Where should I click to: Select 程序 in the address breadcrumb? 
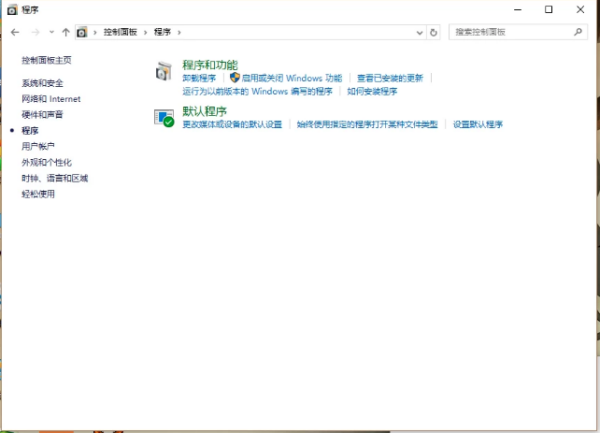pos(162,32)
